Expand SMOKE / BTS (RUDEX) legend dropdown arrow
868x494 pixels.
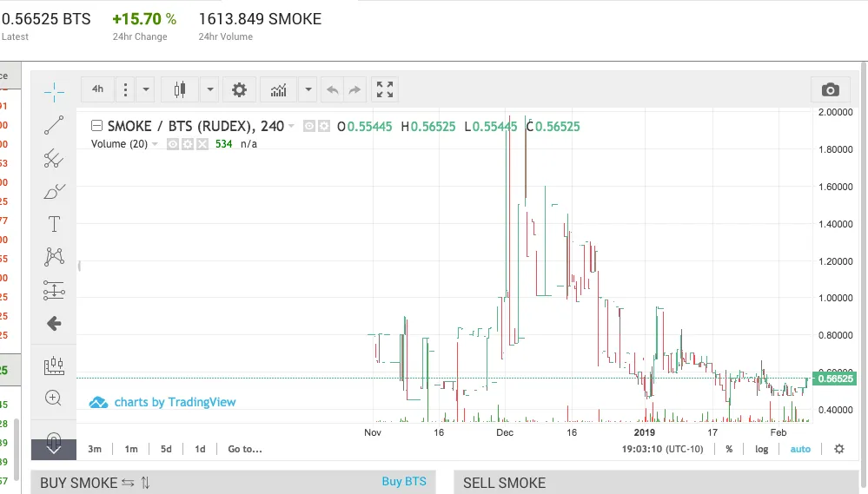tap(291, 127)
